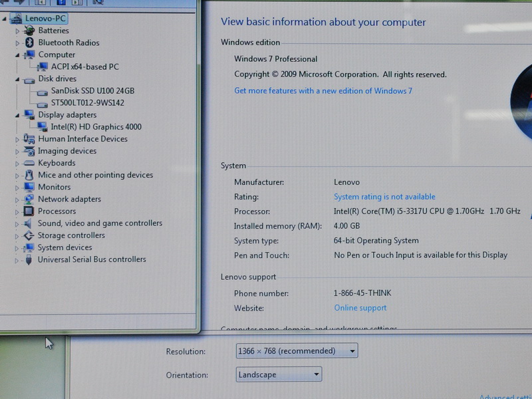Open the Online support website link
The height and width of the screenshot is (399, 532).
pyautogui.click(x=360, y=308)
